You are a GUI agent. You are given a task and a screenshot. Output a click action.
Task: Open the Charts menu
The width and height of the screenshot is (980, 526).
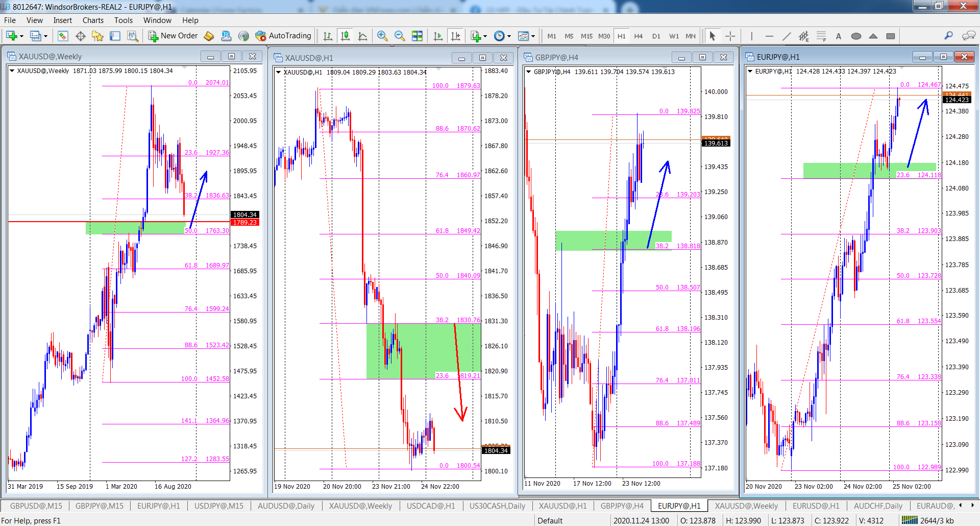point(93,20)
